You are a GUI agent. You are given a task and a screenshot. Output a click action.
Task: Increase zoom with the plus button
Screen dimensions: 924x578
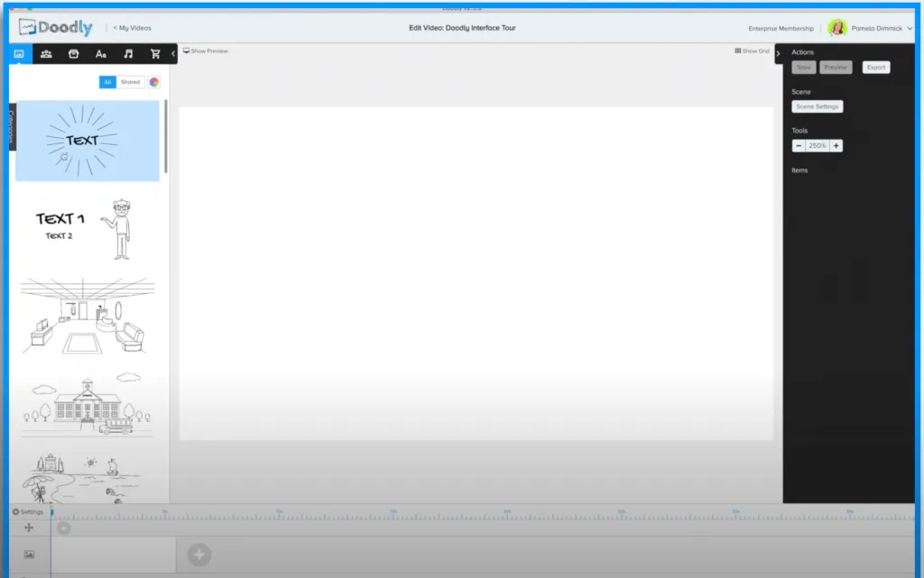[836, 145]
